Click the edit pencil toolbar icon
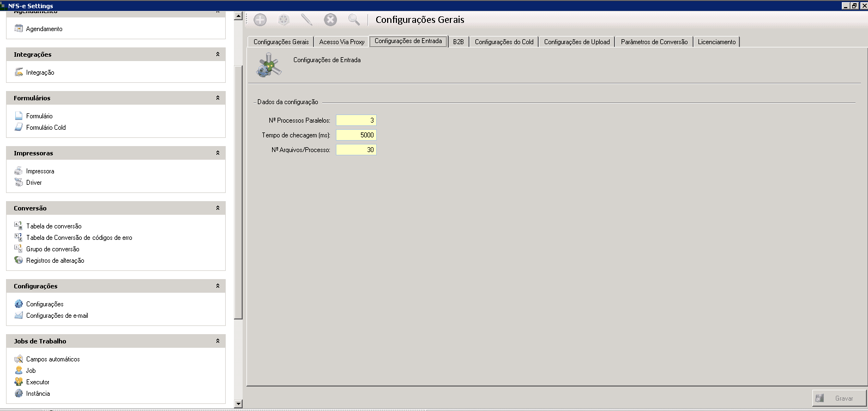The image size is (868, 411). [x=307, y=20]
